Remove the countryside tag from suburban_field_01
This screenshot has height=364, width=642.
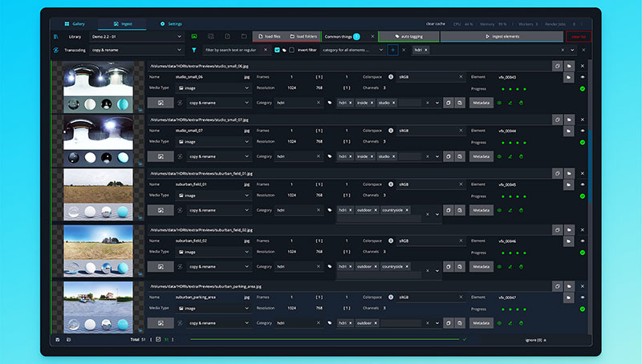[407, 210]
